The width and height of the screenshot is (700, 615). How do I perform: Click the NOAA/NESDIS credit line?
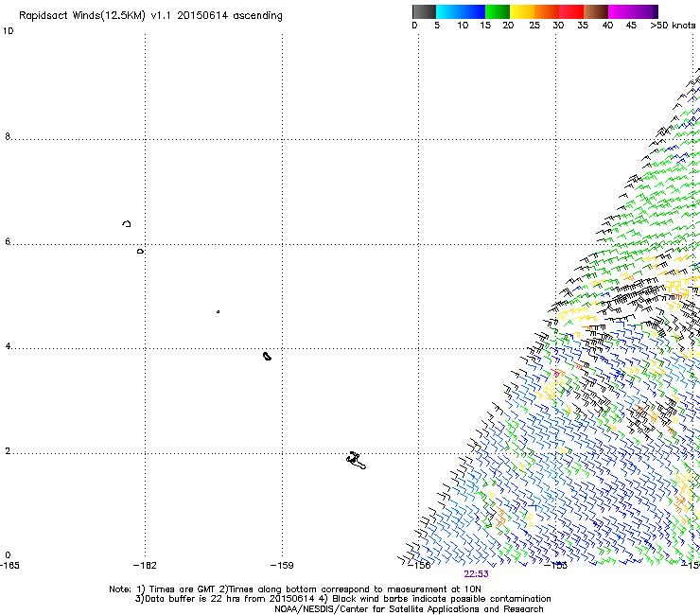coord(409,609)
